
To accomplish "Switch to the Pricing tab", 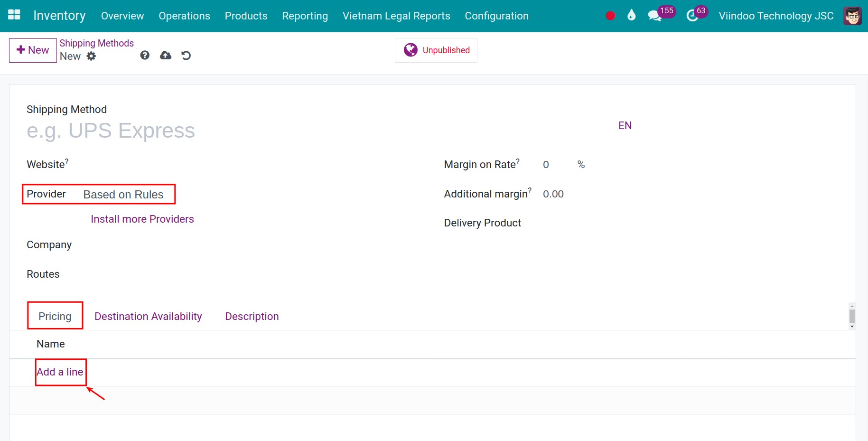I will tap(55, 316).
